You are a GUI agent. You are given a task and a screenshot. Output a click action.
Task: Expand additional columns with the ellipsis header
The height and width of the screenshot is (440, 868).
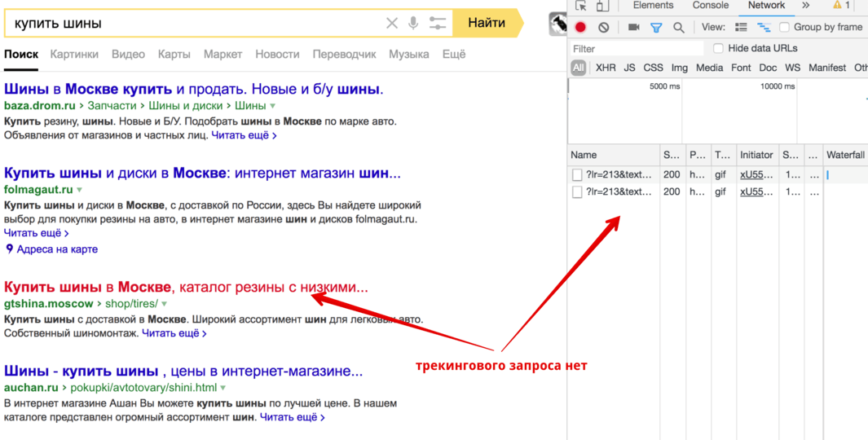click(813, 155)
